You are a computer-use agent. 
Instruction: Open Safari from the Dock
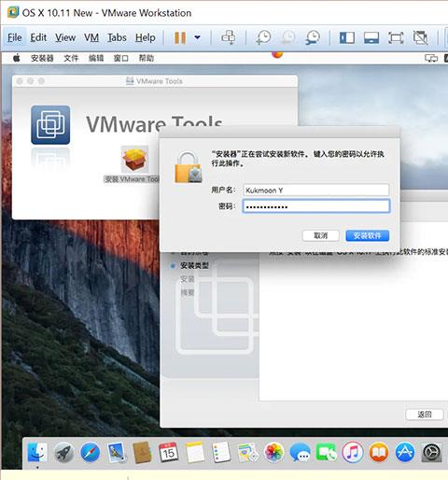[x=91, y=452]
